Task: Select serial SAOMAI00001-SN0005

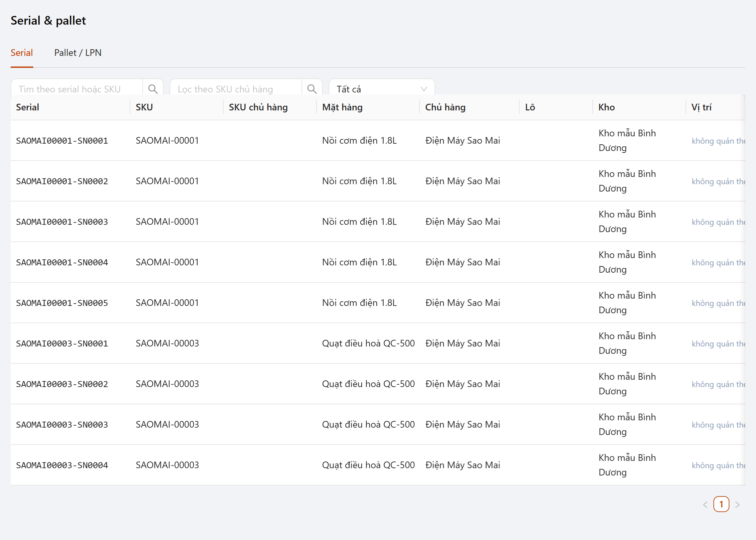Action: [x=62, y=303]
